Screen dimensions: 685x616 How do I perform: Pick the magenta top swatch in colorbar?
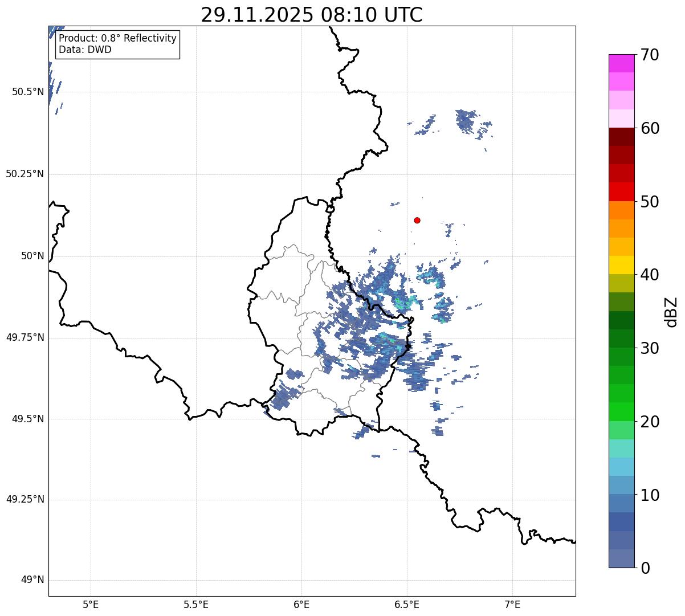621,63
